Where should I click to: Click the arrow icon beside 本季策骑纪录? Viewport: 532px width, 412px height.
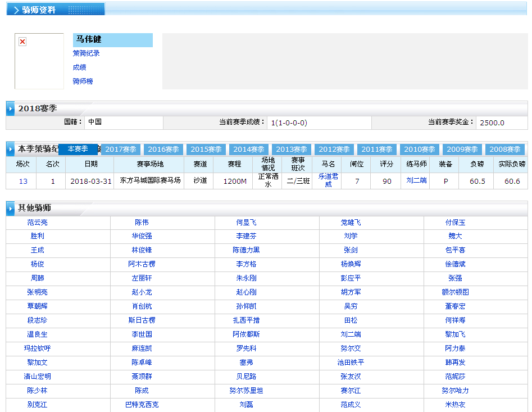coord(11,150)
